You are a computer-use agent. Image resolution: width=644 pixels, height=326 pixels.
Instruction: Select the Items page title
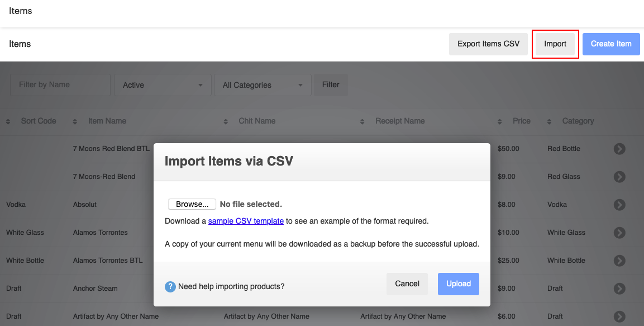(20, 11)
